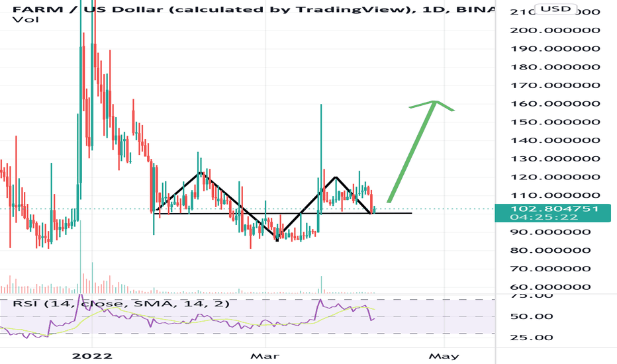617x364 pixels.
Task: Open the USD currency selector
Action: click(x=555, y=9)
